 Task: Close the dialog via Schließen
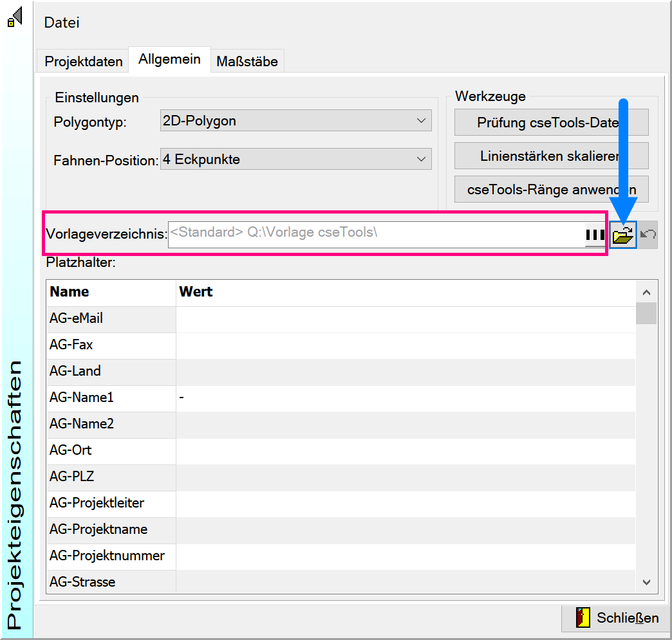pos(616,618)
